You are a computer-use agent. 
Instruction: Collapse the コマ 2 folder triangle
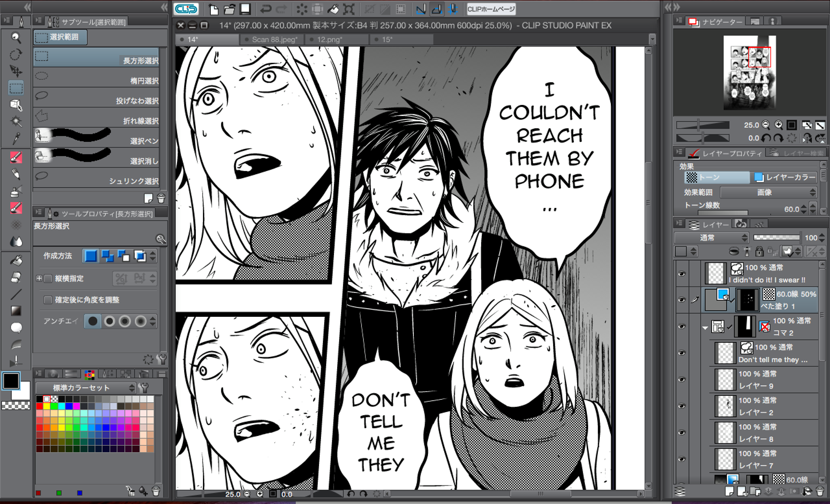[x=705, y=327]
